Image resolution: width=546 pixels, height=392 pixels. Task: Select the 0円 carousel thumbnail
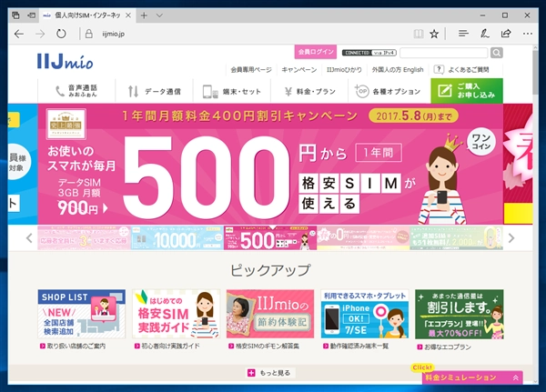[363, 237]
